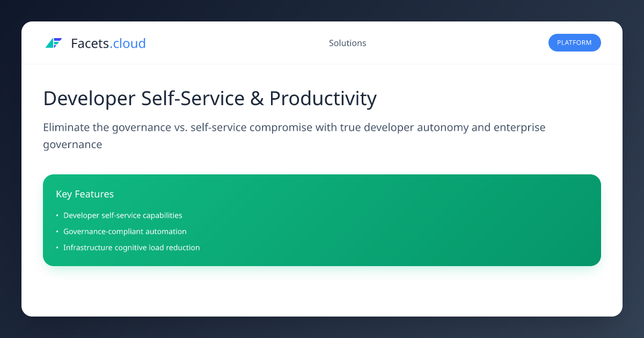Click the bullet beside Governance-compliant automation

point(57,231)
